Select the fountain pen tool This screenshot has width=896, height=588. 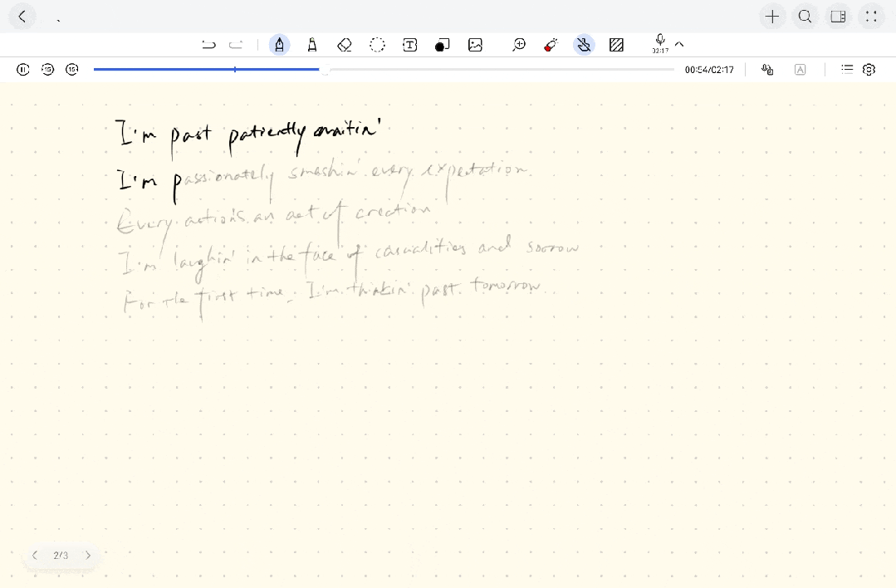(279, 45)
